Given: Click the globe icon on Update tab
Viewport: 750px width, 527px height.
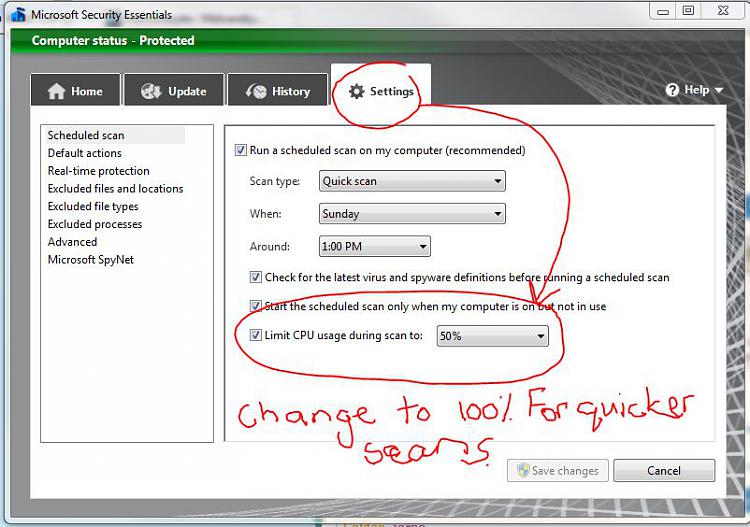Looking at the screenshot, I should (x=151, y=91).
